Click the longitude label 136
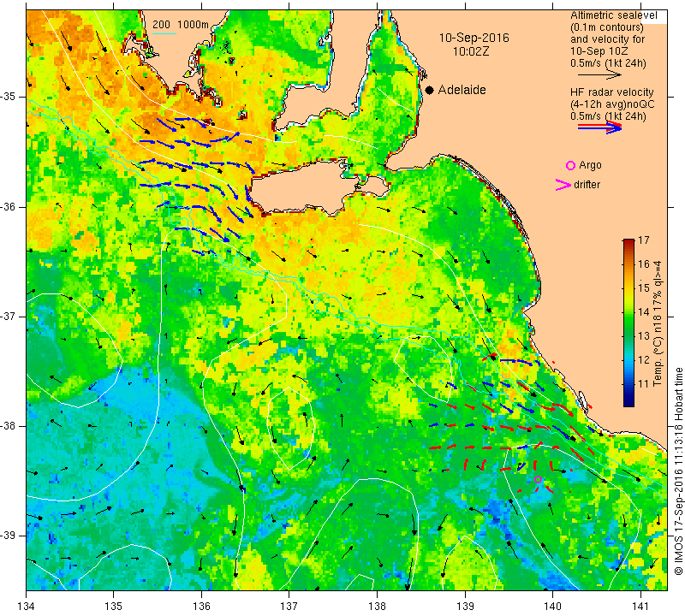 click(x=201, y=607)
